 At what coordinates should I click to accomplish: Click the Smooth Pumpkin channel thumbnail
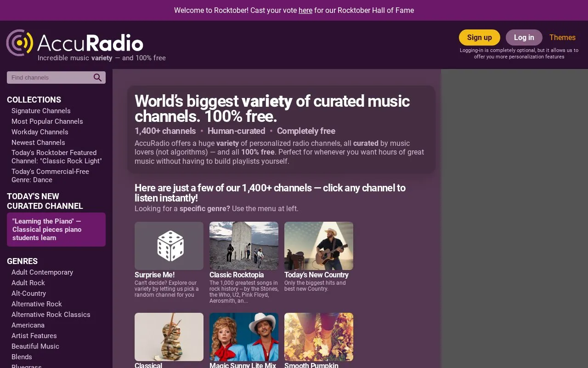pyautogui.click(x=319, y=337)
